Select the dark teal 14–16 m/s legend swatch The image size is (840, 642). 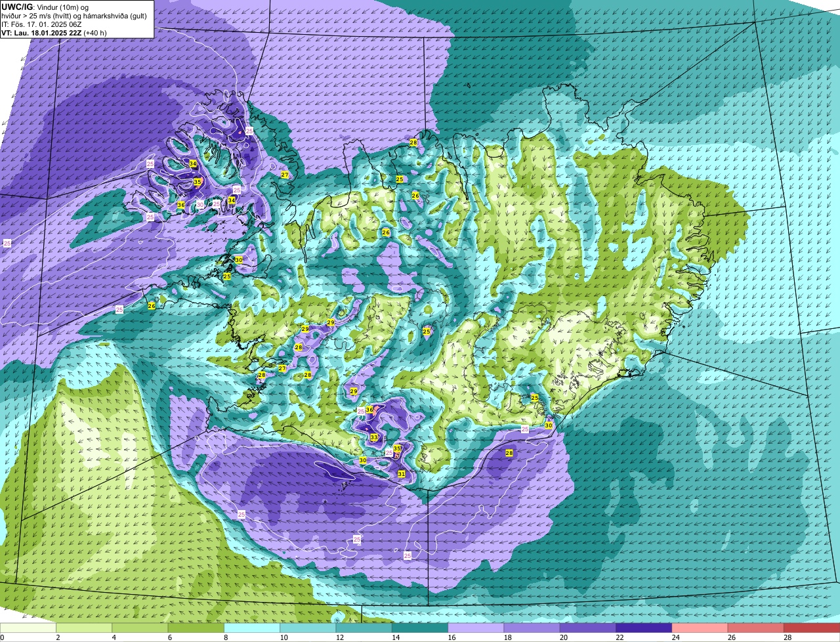pyautogui.click(x=420, y=628)
